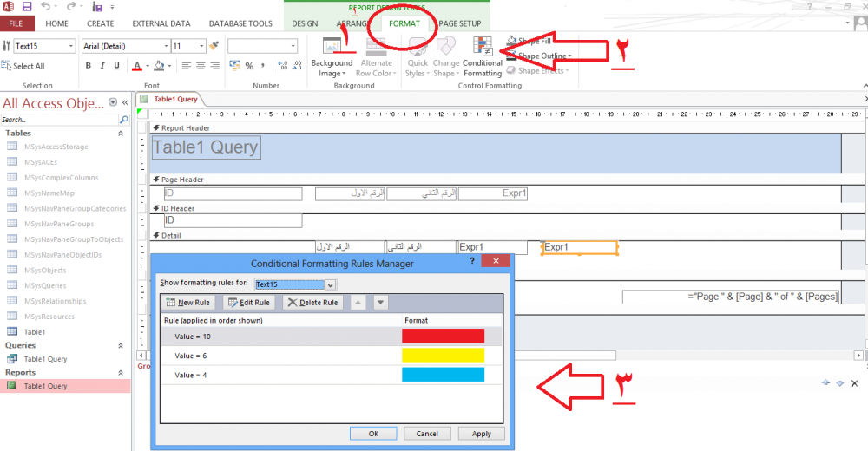Move selected rule up
This screenshot has width=868, height=451.
(358, 302)
